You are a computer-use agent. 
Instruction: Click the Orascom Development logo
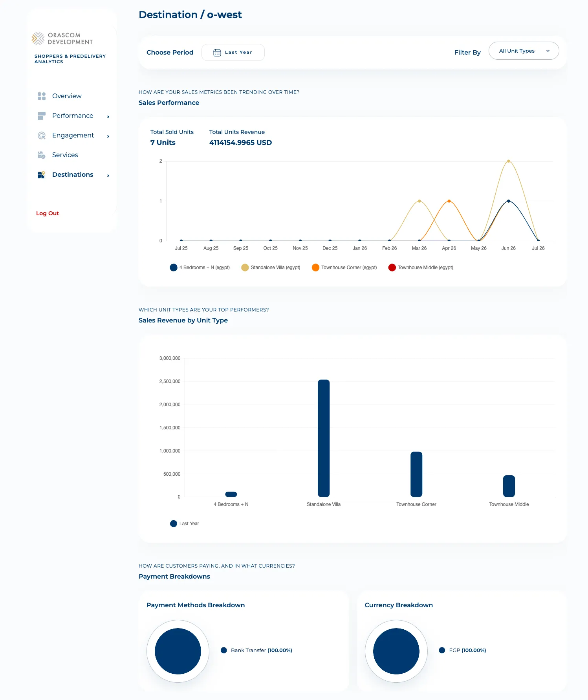pyautogui.click(x=62, y=38)
